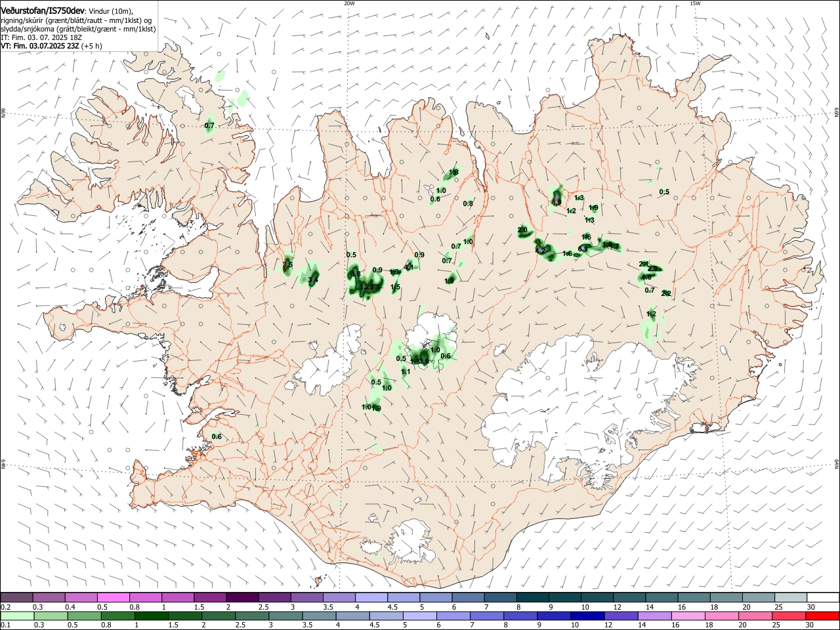Click the 20W longitude label
The image size is (840, 630).
(349, 3)
